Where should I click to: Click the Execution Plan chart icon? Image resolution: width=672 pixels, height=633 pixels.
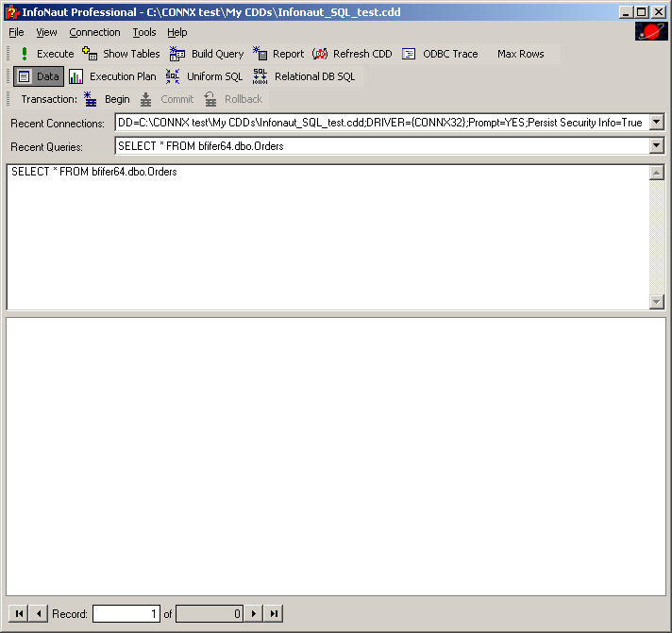click(76, 76)
